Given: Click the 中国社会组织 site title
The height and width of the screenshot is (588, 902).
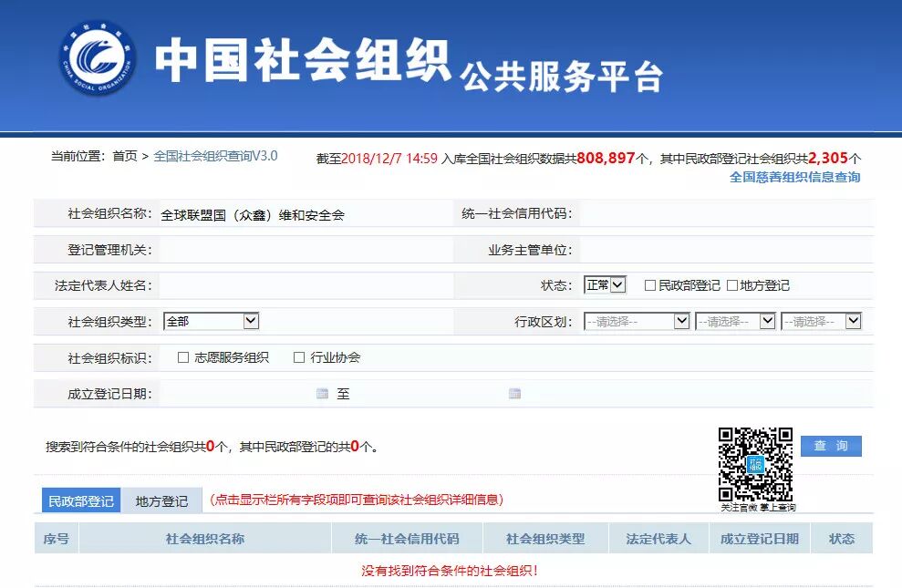Looking at the screenshot, I should click(303, 60).
